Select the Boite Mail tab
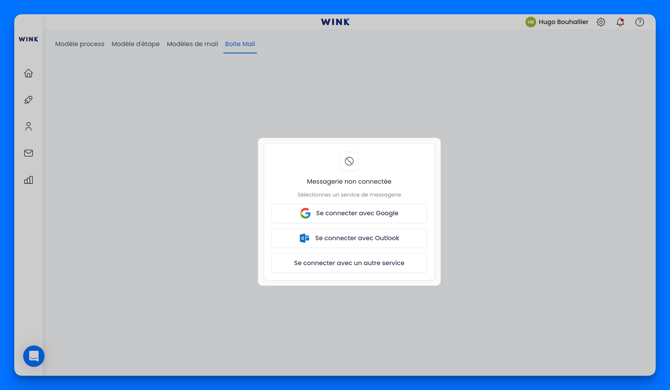 tap(240, 44)
